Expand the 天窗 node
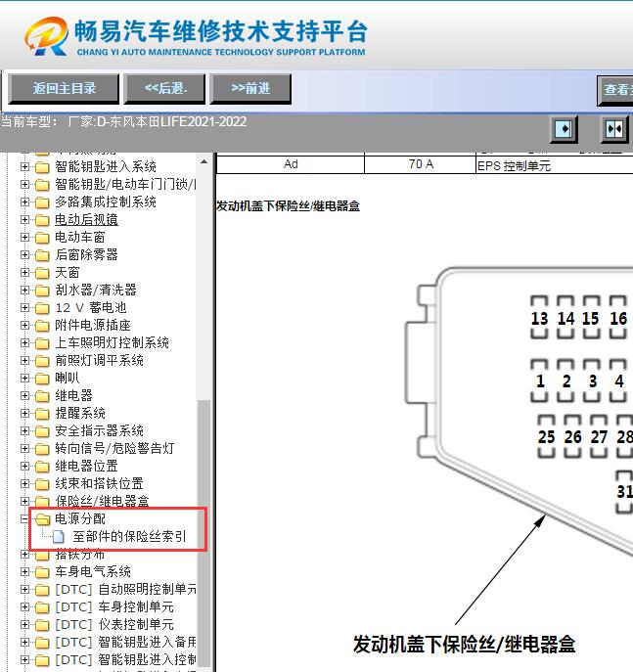Image resolution: width=633 pixels, height=672 pixels. pyautogui.click(x=24, y=272)
